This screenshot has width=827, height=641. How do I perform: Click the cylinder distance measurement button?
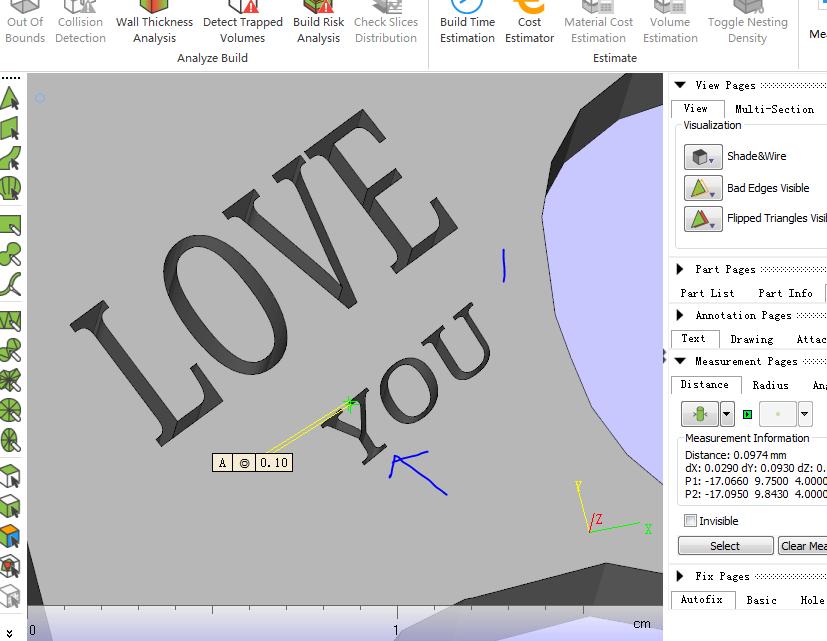coord(699,414)
